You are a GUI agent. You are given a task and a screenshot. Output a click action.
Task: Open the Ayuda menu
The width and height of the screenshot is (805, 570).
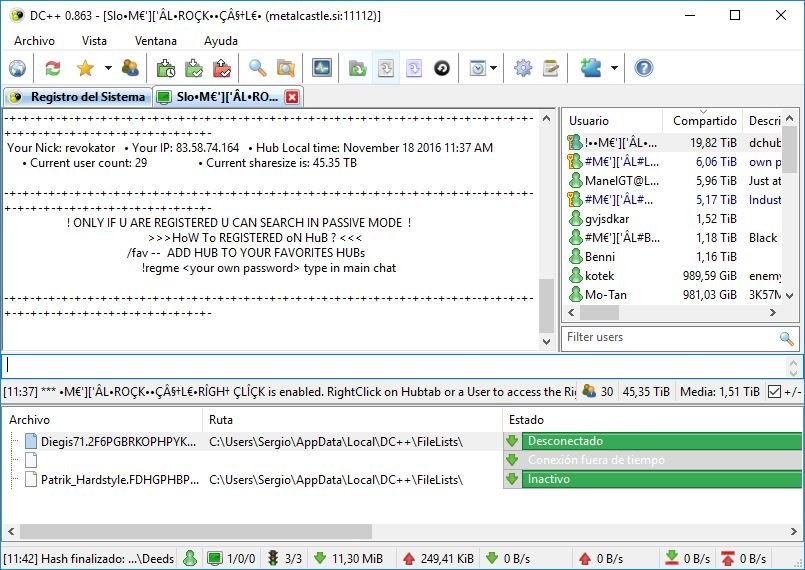pos(221,41)
